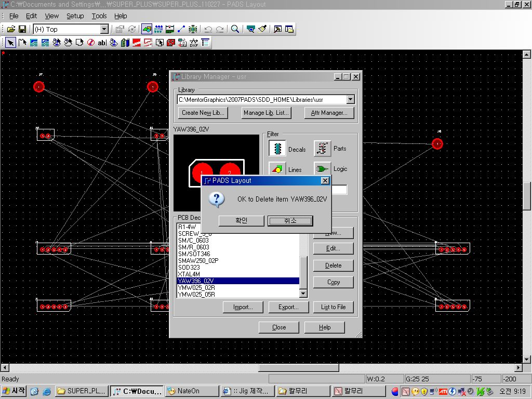Image resolution: width=532 pixels, height=399 pixels.
Task: Select the Keepout tool icon
Action: 90,43
